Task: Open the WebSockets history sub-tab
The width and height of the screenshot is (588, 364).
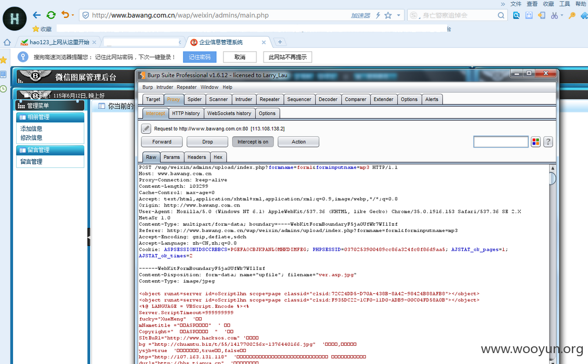Action: pyautogui.click(x=229, y=113)
